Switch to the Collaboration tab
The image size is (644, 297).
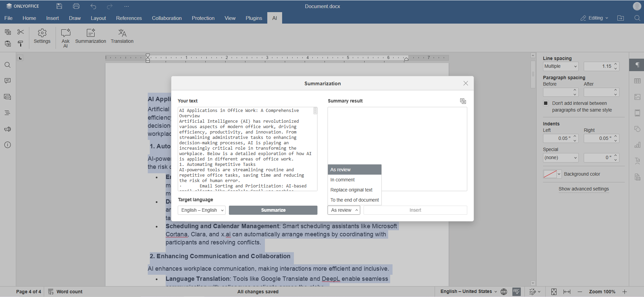tap(167, 18)
